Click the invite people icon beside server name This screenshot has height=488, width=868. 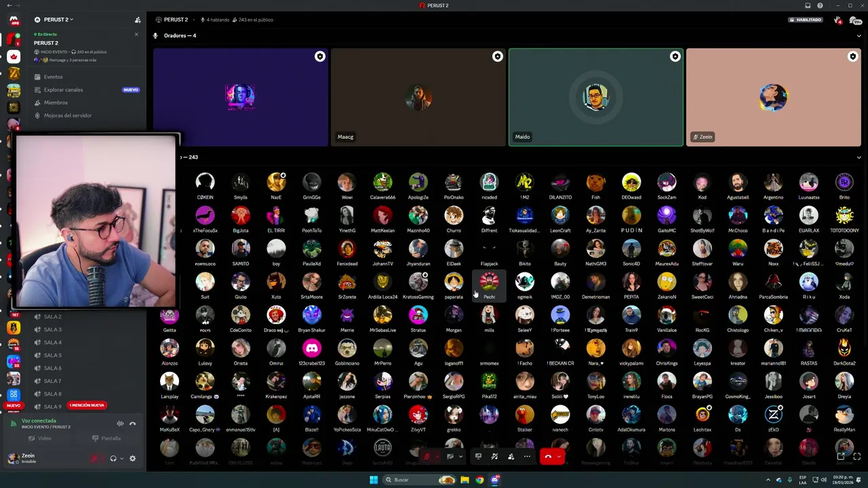coord(138,20)
